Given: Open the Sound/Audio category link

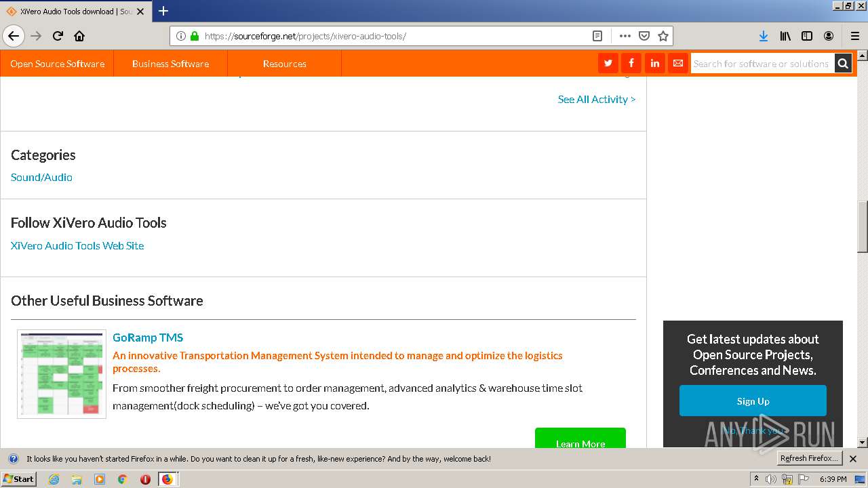Looking at the screenshot, I should coord(41,177).
